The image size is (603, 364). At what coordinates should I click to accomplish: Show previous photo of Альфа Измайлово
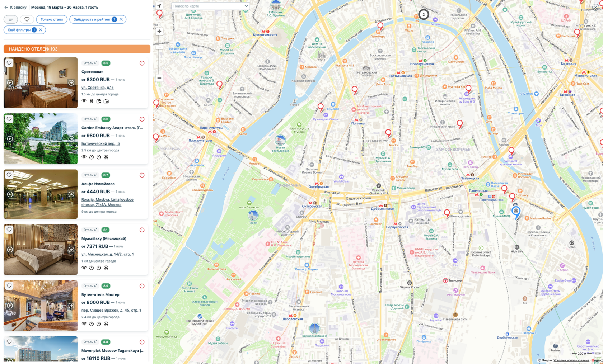[x=10, y=194]
